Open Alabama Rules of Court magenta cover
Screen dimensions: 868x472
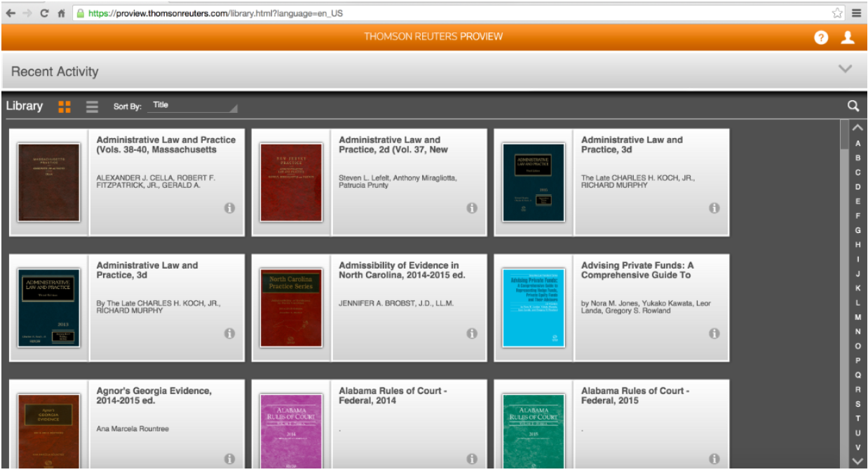click(291, 431)
